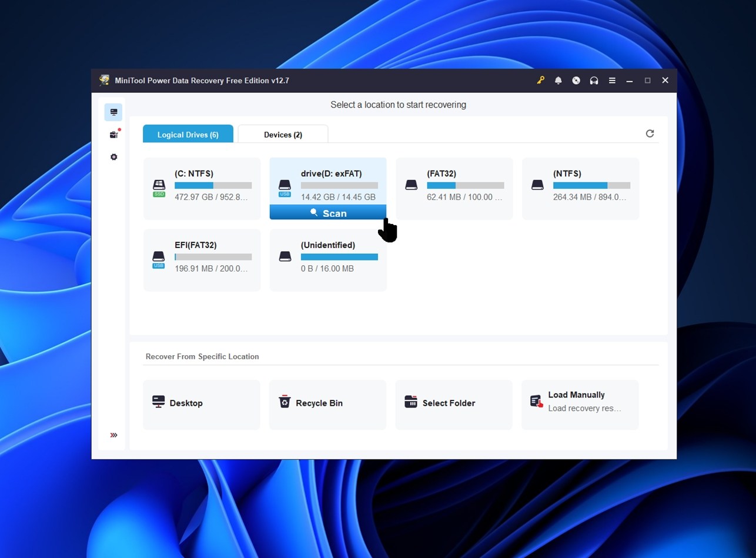The width and height of the screenshot is (756, 558).
Task: Open the hamburger menu in title bar
Action: 612,81
